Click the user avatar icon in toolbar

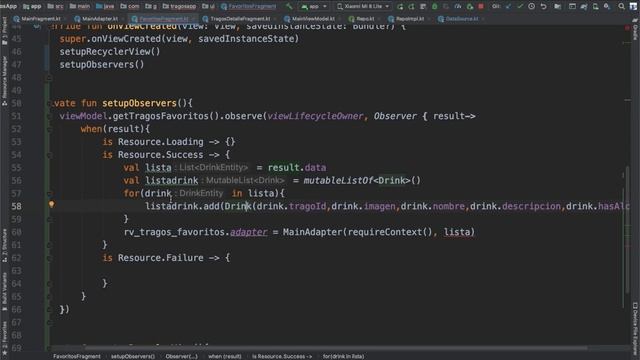(633, 7)
